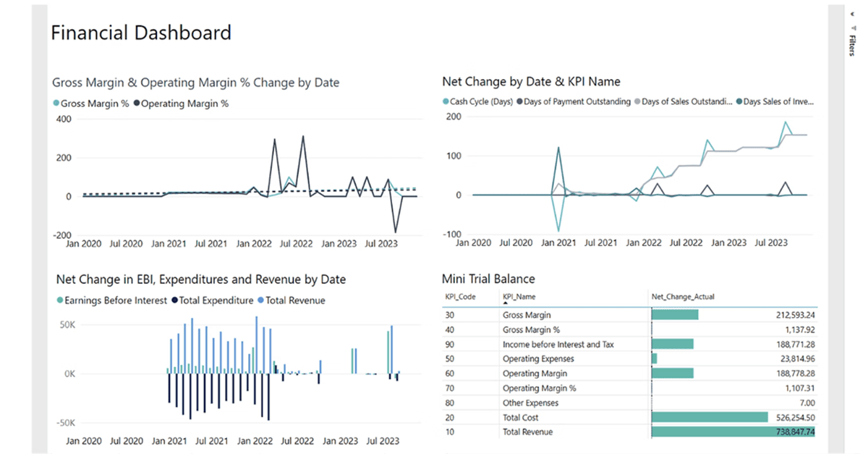Toggle Operating Margin % legend marker
868x454 pixels.
(x=137, y=104)
